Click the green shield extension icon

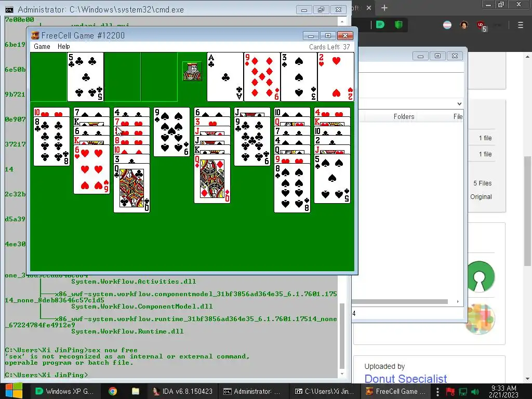[x=398, y=25]
